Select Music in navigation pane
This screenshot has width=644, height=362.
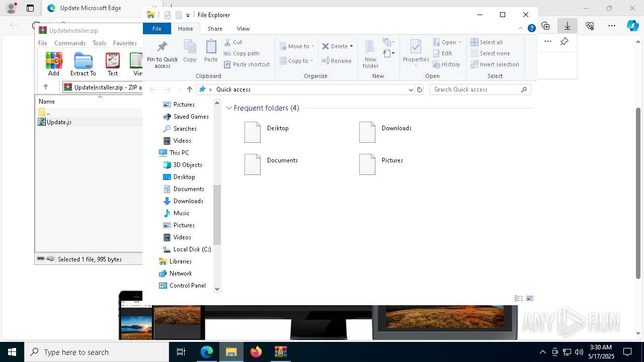pos(177,213)
